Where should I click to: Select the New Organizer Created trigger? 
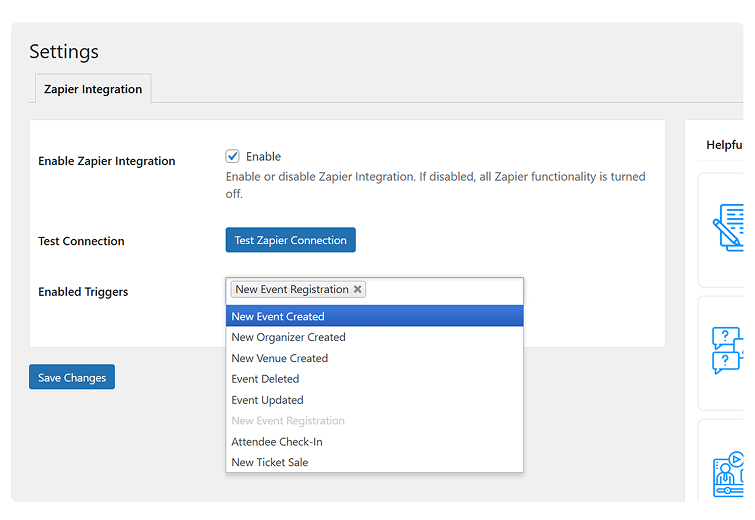click(375, 337)
